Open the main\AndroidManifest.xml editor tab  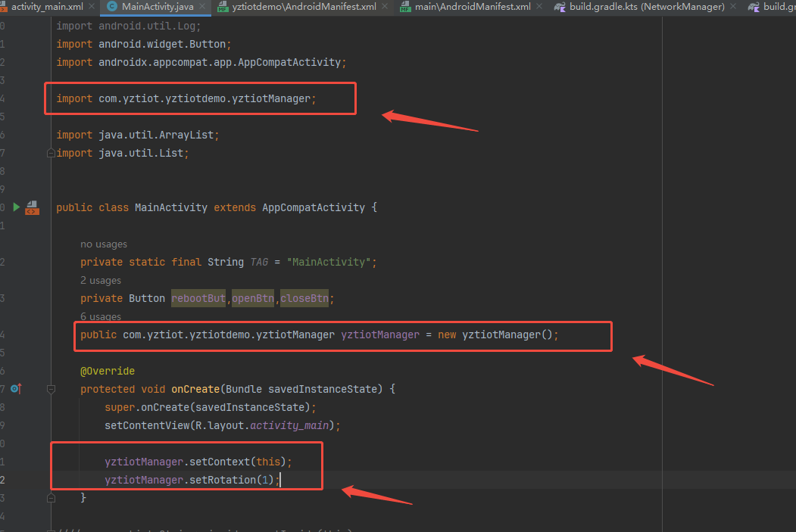coord(473,7)
